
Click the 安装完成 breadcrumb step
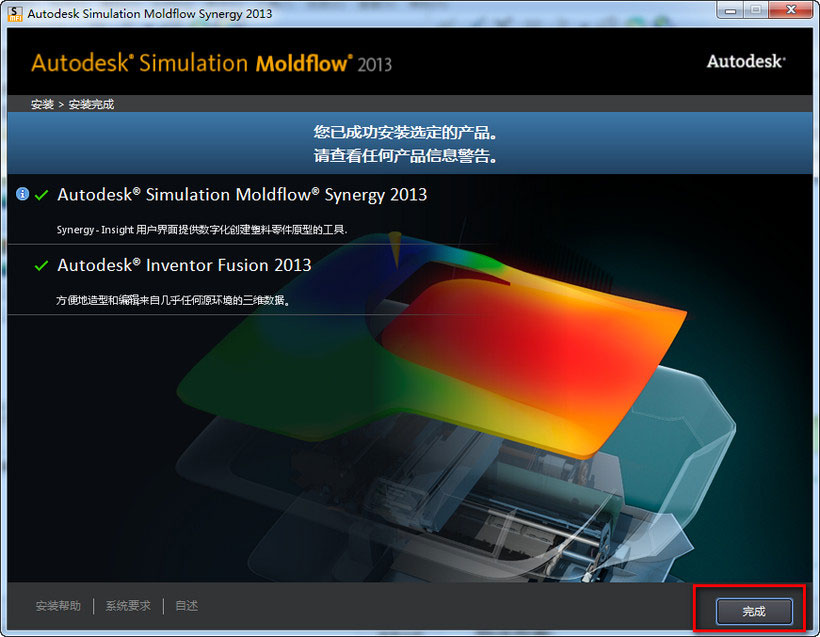(91, 104)
